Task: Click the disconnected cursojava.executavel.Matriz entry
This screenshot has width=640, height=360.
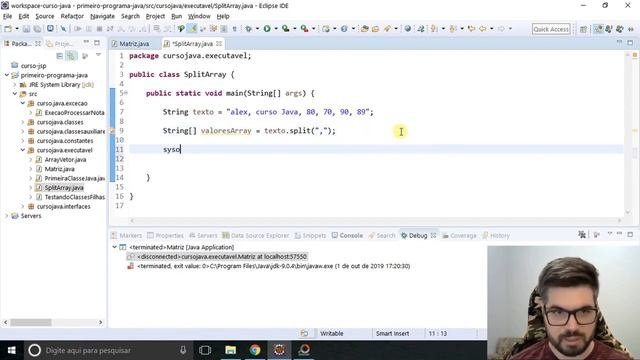Action: click(x=222, y=256)
